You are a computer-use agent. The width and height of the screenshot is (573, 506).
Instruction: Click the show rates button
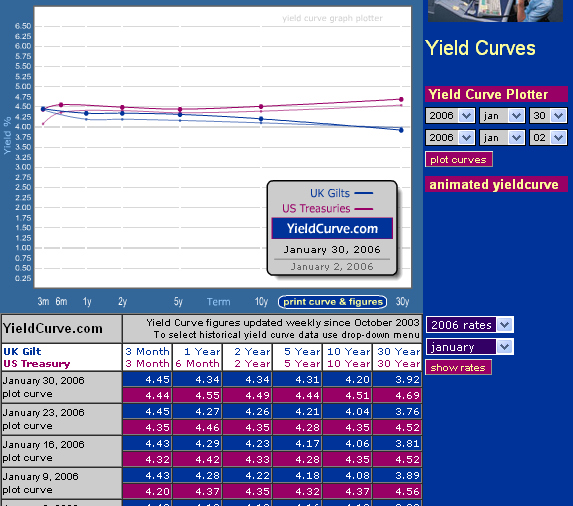458,368
